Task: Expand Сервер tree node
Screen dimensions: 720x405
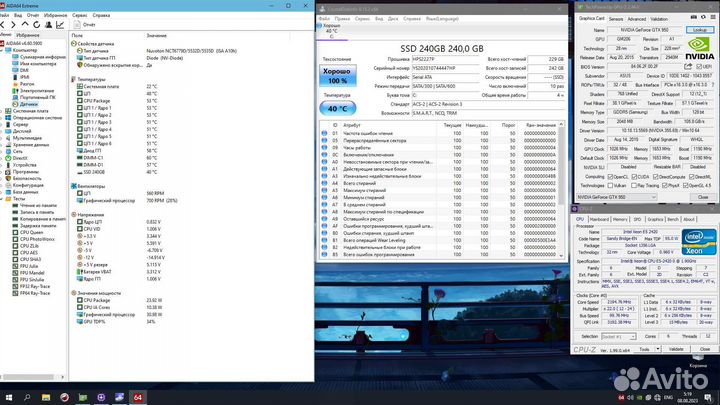Action: click(x=1, y=124)
